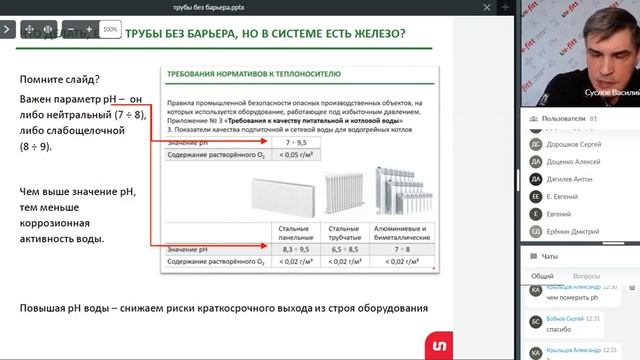Click avatar ЕЕ of Е. Евгений

[536, 197]
